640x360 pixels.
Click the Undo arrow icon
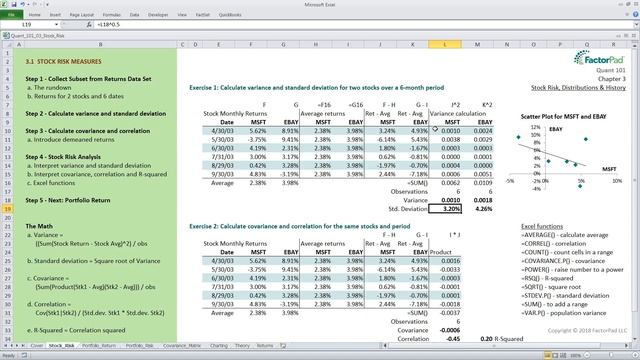pyautogui.click(x=23, y=4)
